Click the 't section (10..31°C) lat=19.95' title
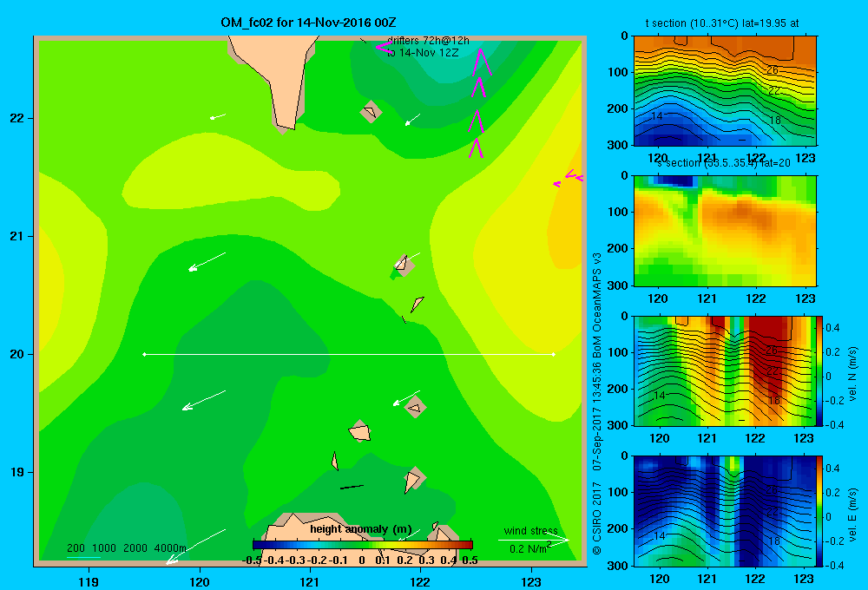 coord(722,23)
